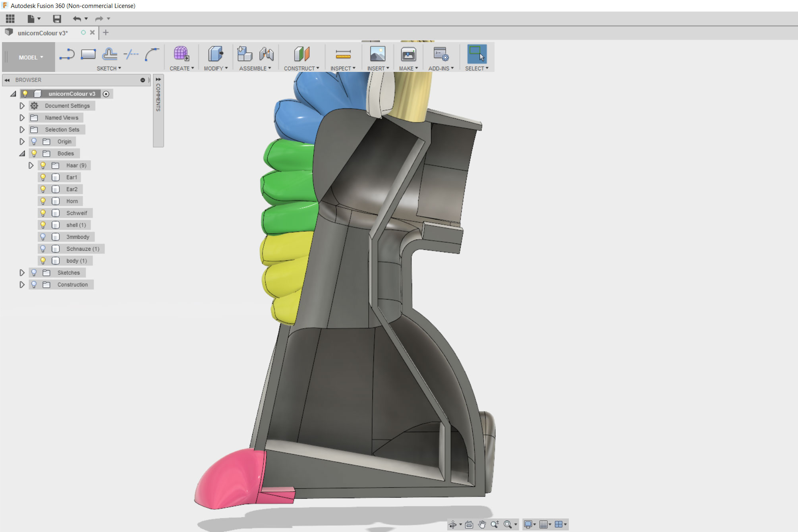Screen dimensions: 798x532
Task: Open the INSPECT menu
Action: pyautogui.click(x=343, y=68)
